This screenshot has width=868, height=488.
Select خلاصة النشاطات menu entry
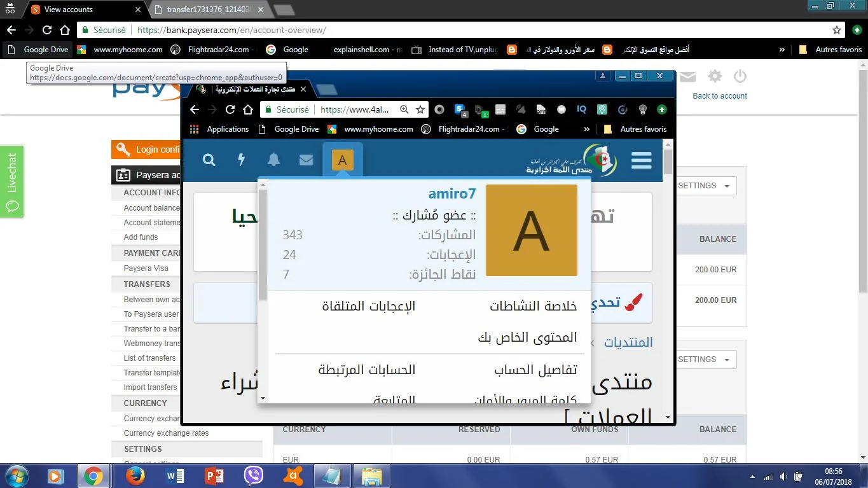coord(533,306)
